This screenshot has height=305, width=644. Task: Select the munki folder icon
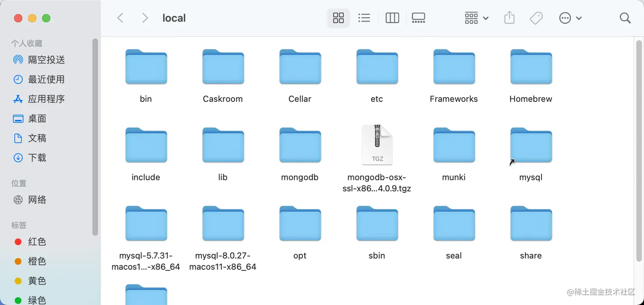454,145
